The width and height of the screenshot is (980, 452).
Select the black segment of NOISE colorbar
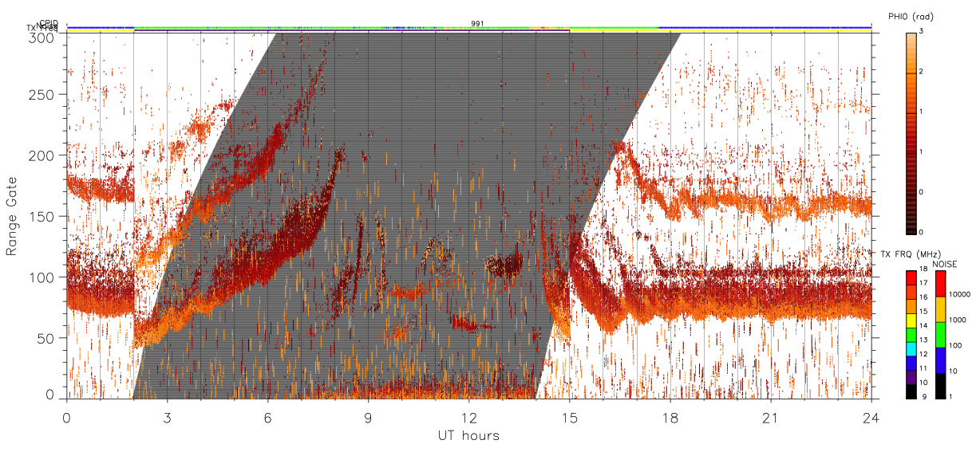point(939,384)
